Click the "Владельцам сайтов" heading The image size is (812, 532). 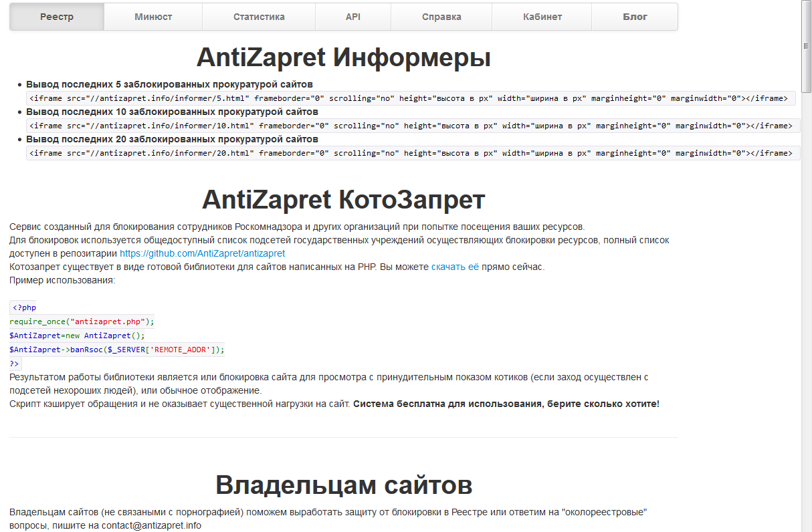click(x=343, y=485)
